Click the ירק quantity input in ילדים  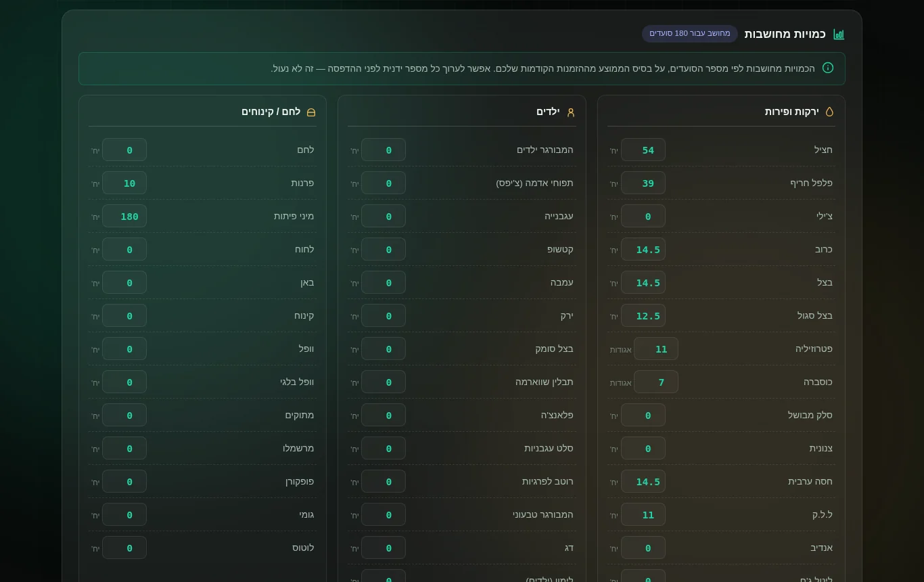(384, 315)
